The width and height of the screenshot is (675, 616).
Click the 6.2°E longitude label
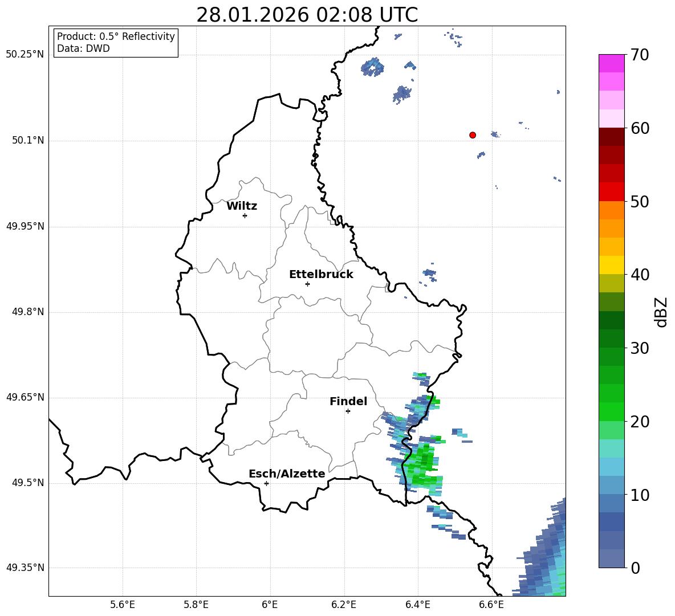click(344, 605)
